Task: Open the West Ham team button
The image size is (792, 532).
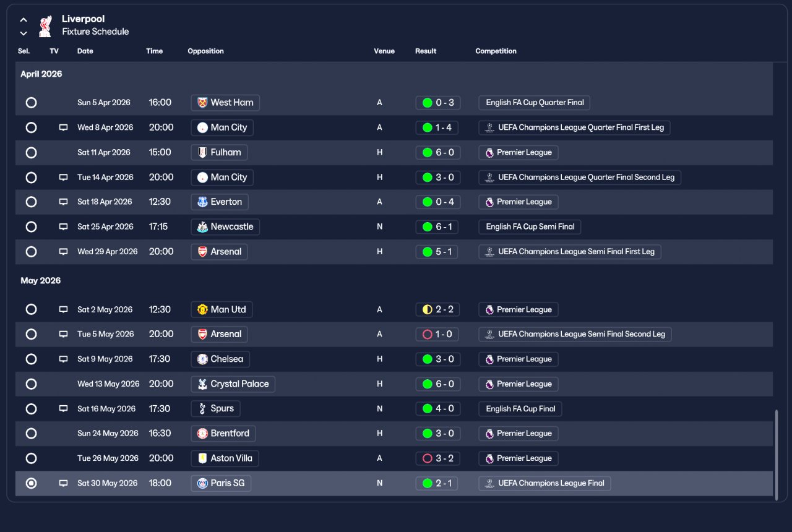Action: (225, 103)
